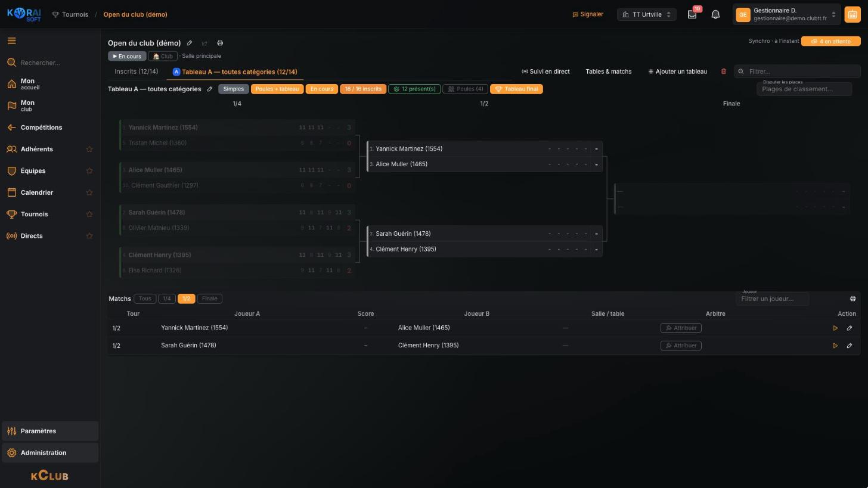Edit the Sarah Guérin vs Clément Henry match
This screenshot has height=488, width=868.
(850, 346)
